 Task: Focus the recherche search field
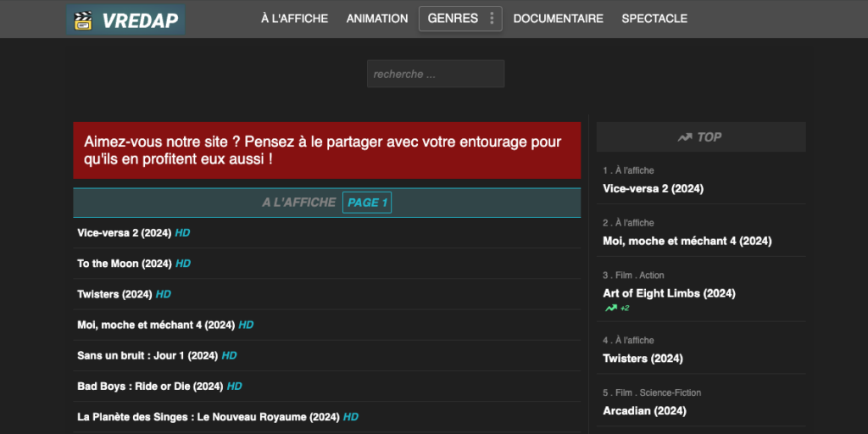pos(436,74)
